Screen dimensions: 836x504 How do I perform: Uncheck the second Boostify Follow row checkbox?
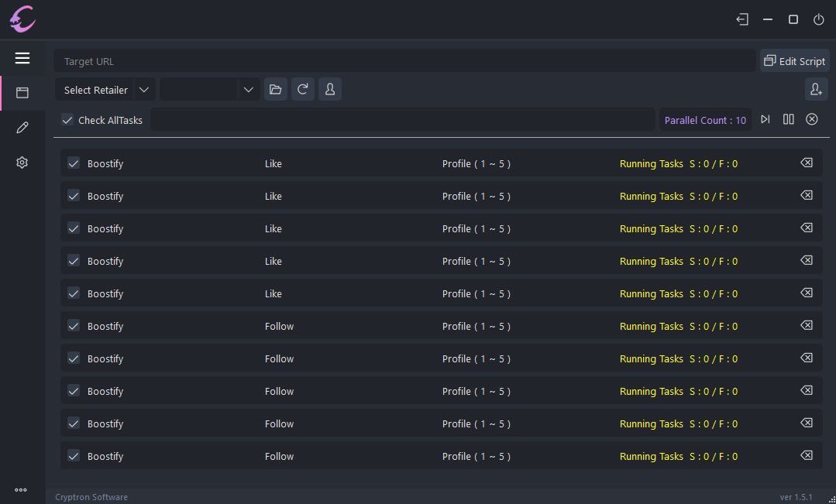click(x=74, y=358)
